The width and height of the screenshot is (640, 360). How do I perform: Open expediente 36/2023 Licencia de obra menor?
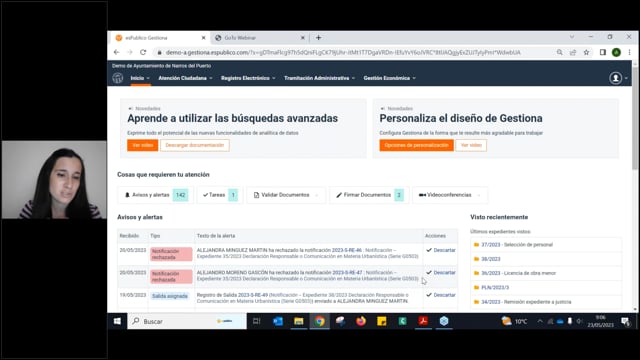[518, 273]
